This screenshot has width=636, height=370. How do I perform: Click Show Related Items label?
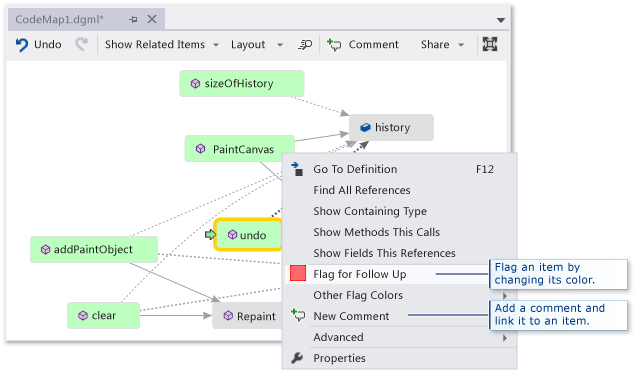click(155, 44)
